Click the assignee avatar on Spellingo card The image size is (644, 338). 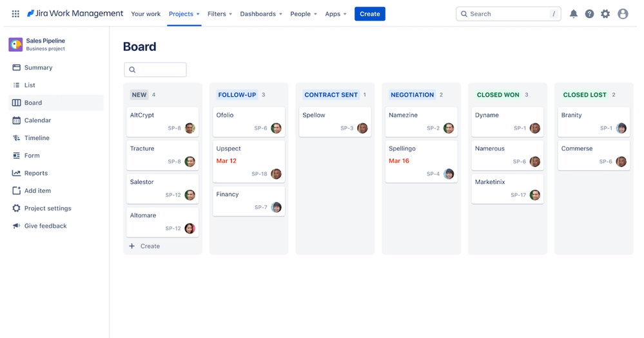coord(449,174)
